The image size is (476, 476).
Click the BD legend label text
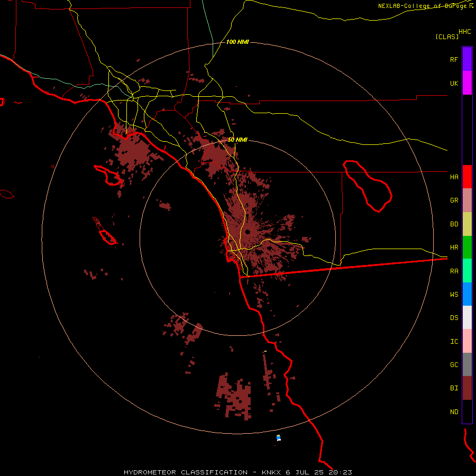coord(454,224)
